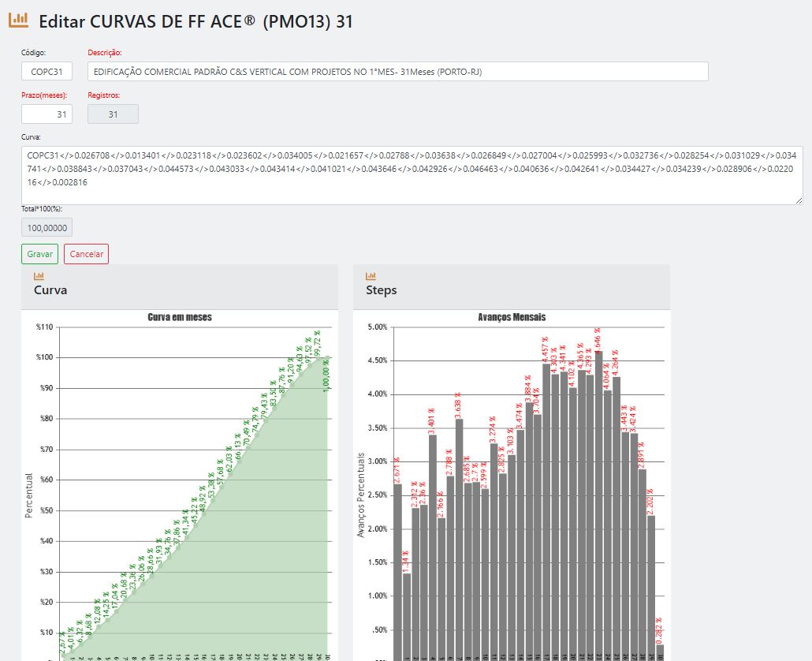Click the Registros read-only field

113,114
